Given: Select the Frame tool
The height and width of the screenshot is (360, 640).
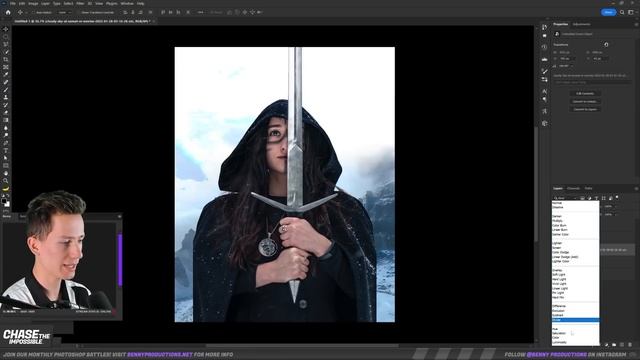Looking at the screenshot, I should [6, 67].
